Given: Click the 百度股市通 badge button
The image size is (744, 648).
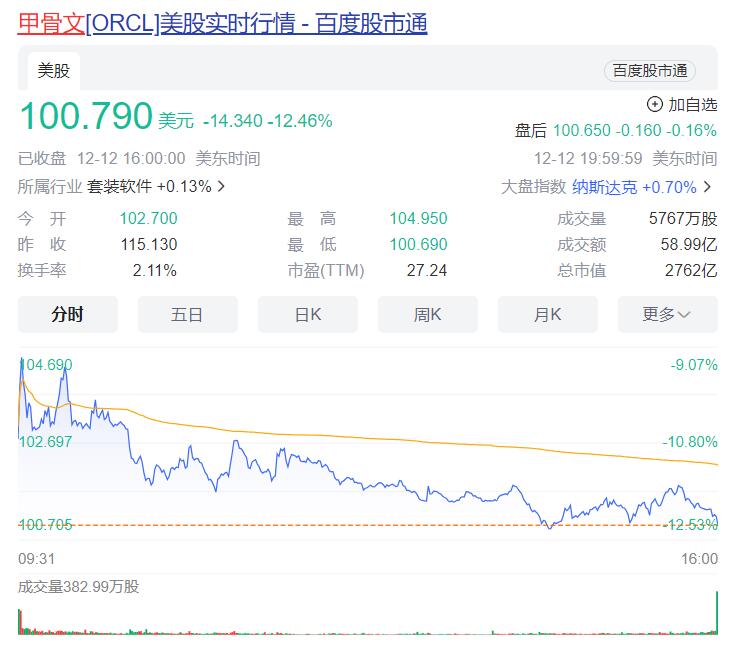Looking at the screenshot, I should point(650,71).
